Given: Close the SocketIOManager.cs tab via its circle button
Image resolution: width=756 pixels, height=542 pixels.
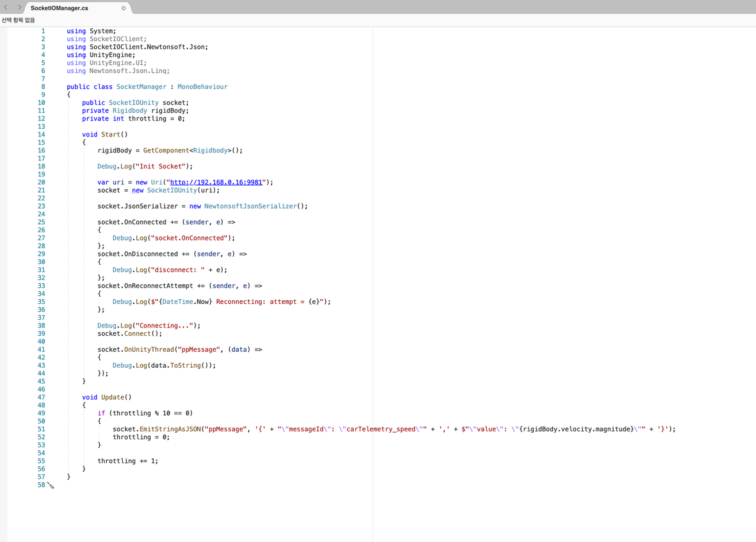Looking at the screenshot, I should pyautogui.click(x=123, y=8).
